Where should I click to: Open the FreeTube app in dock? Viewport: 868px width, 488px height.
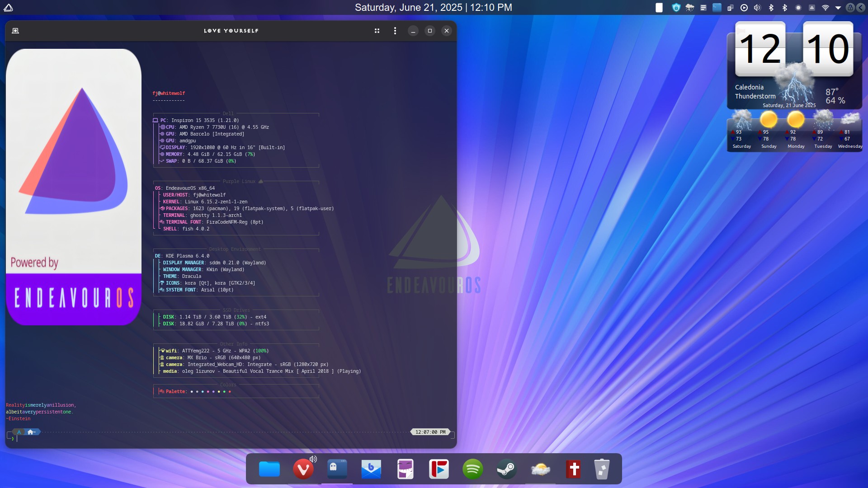click(439, 469)
